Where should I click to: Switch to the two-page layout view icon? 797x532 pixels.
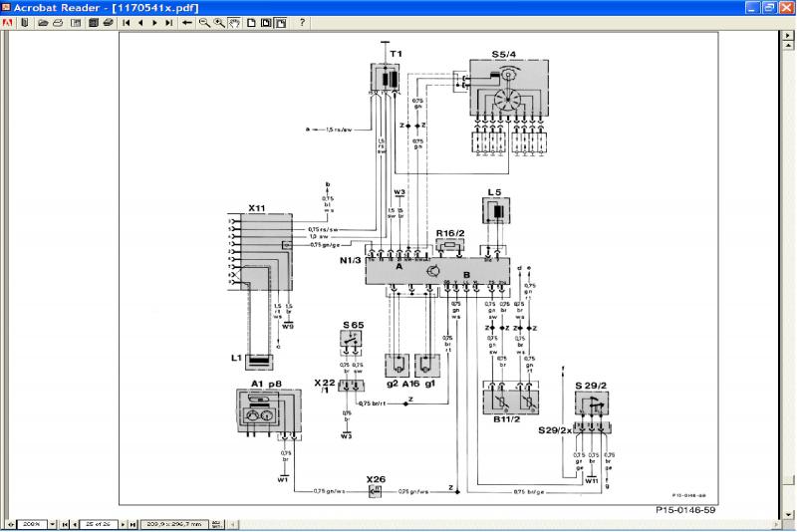[x=266, y=23]
